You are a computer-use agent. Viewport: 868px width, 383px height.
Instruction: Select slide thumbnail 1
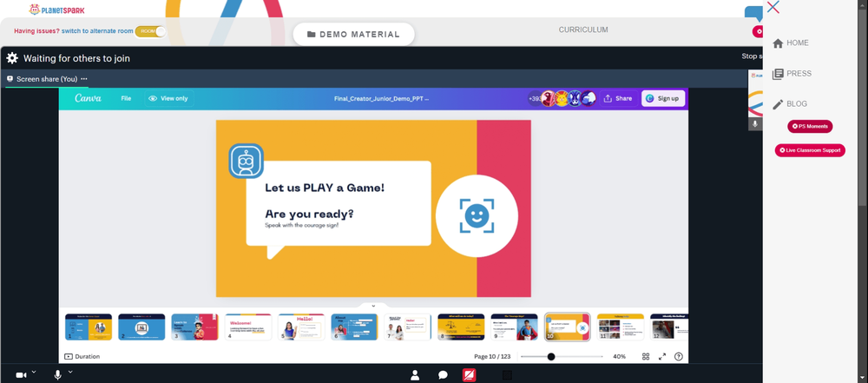pos(89,327)
